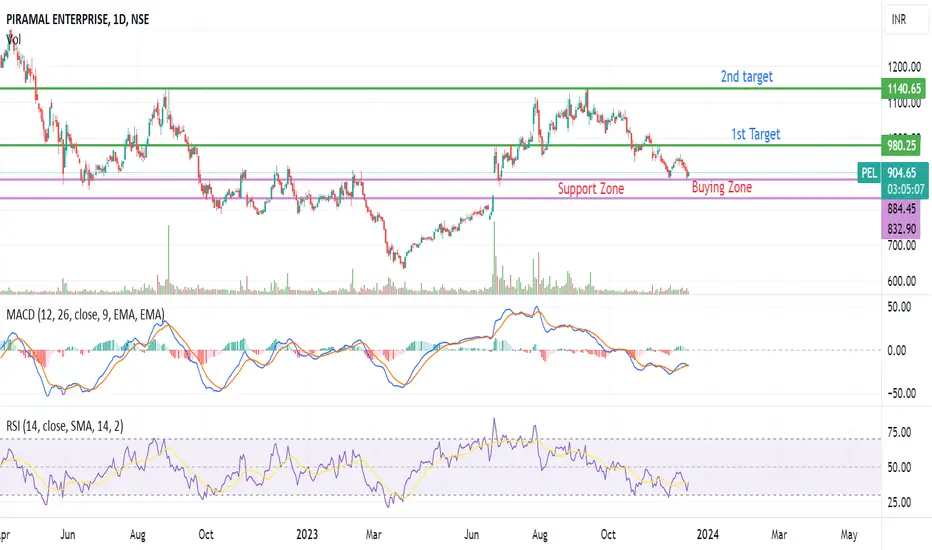
Task: Click the 25.00 RSI scale value
Action: (x=899, y=502)
